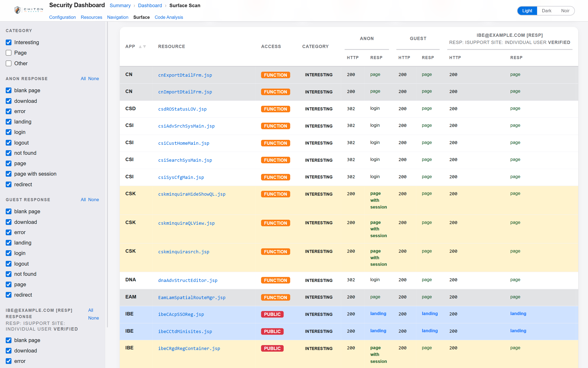
Task: Open cskminquiraHideShowQL.jsp resource
Action: [x=192, y=194]
